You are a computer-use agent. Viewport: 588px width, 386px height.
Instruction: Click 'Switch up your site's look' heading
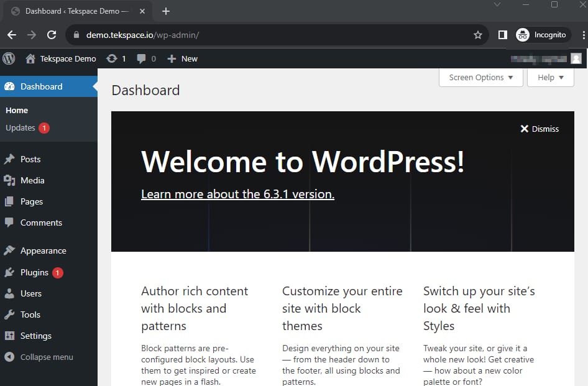479,308
